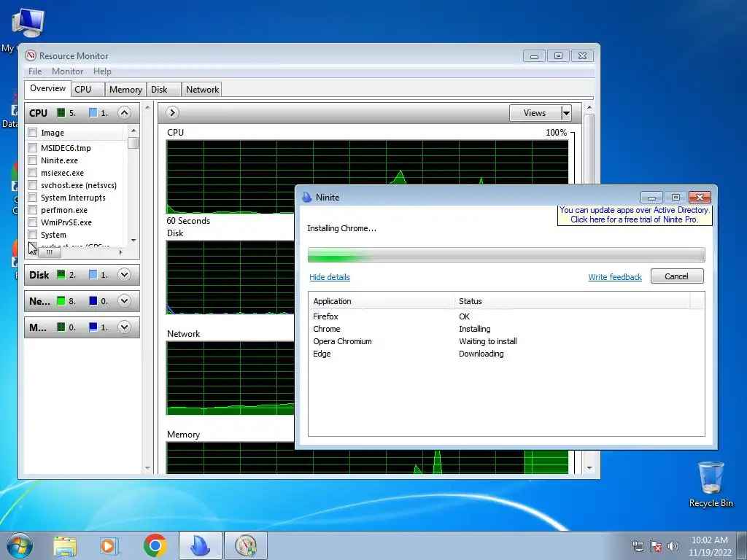Click the Ninite Pro free trial banner
Viewport: 747px width, 560px height.
(635, 215)
